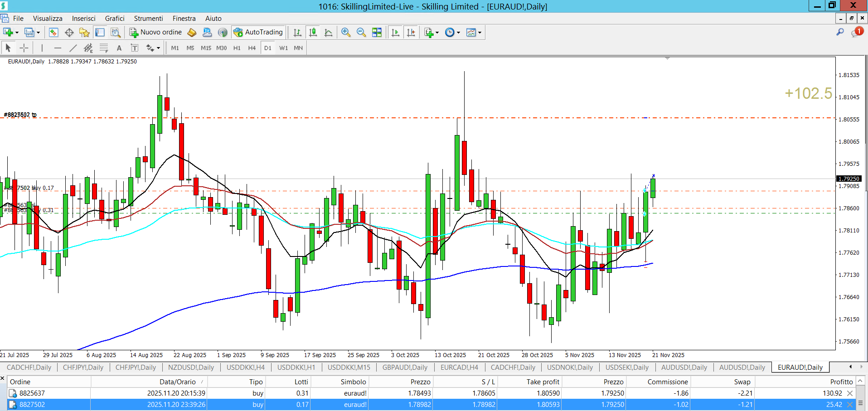Select the trendline drawing tool

coord(73,48)
